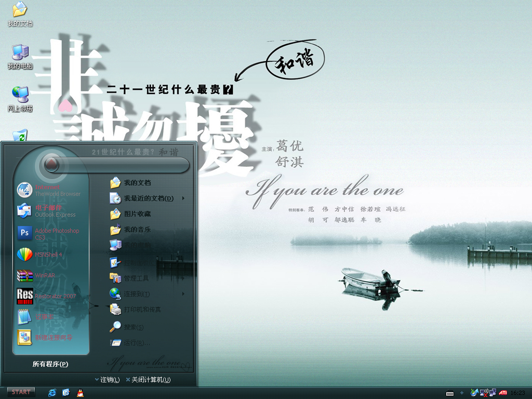Viewport: 532px width, 399px height.
Task: Click 注销(L) log off button
Action: 107,380
